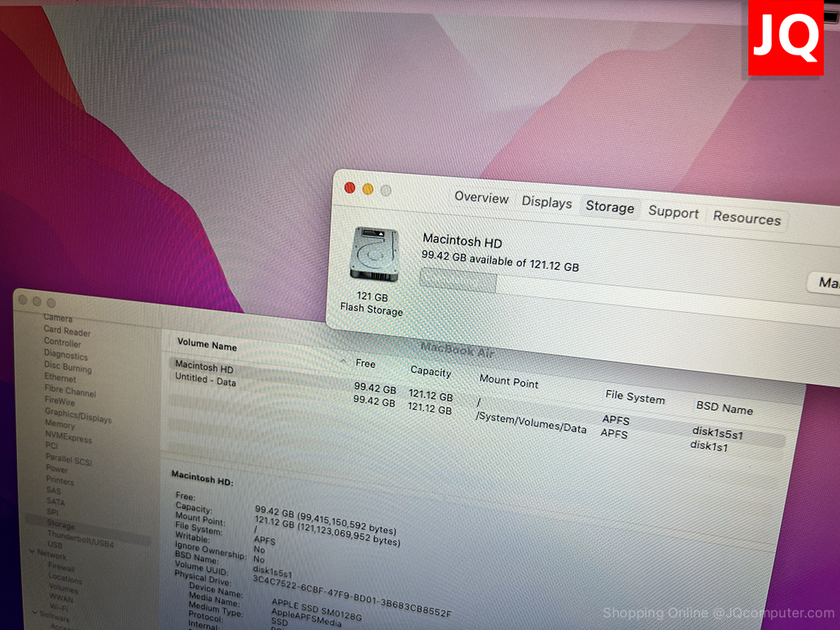This screenshot has height=630, width=840.
Task: Select PCI in the sidebar
Action: coord(52,446)
